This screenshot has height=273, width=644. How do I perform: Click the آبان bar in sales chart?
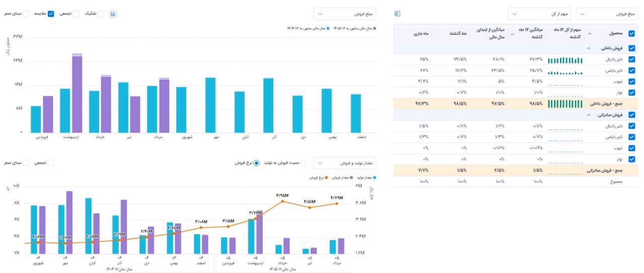coord(239,112)
